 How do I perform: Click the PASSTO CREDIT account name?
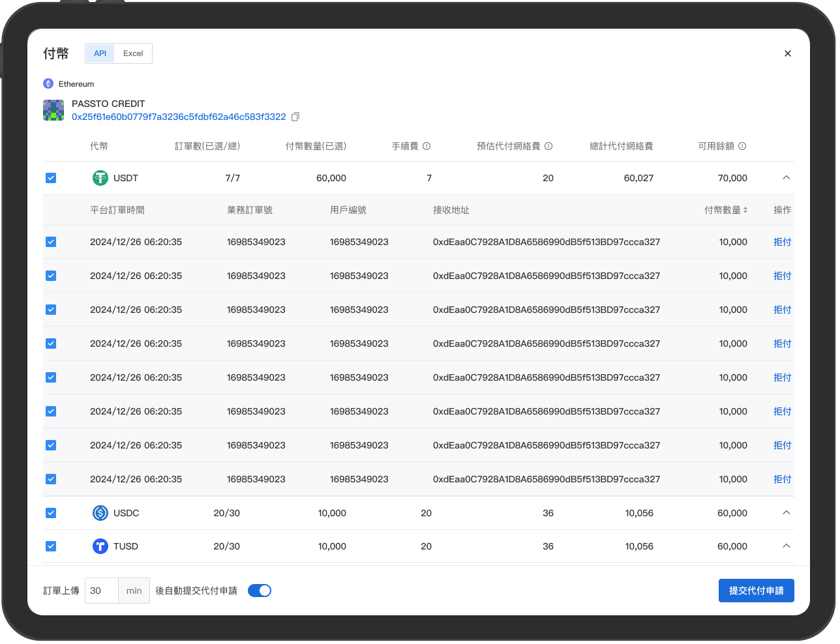108,104
